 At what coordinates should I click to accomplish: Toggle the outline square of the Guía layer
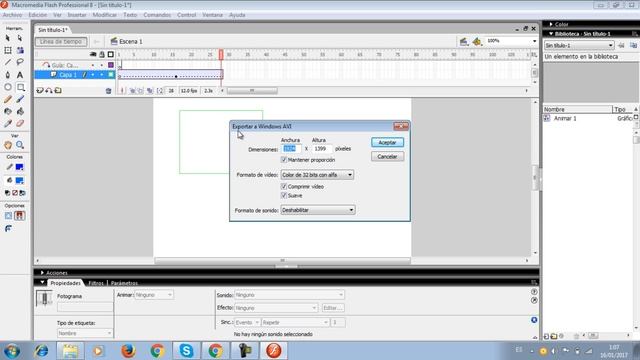click(111, 65)
